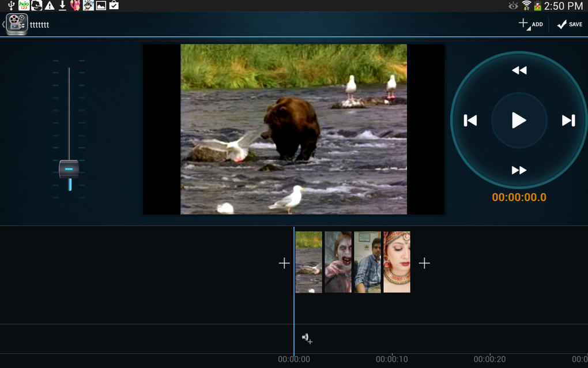588x368 pixels.
Task: Open the video editor app icon at top-left
Action: pyautogui.click(x=17, y=24)
